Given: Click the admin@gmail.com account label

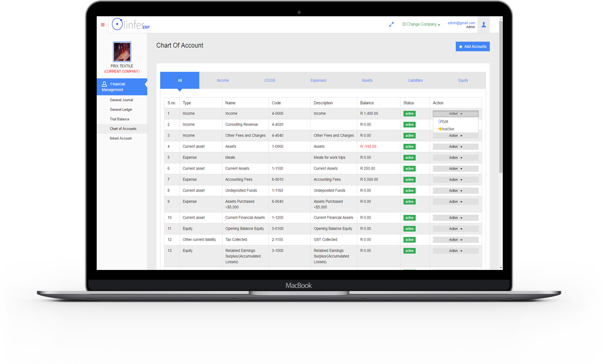Looking at the screenshot, I should tap(461, 23).
